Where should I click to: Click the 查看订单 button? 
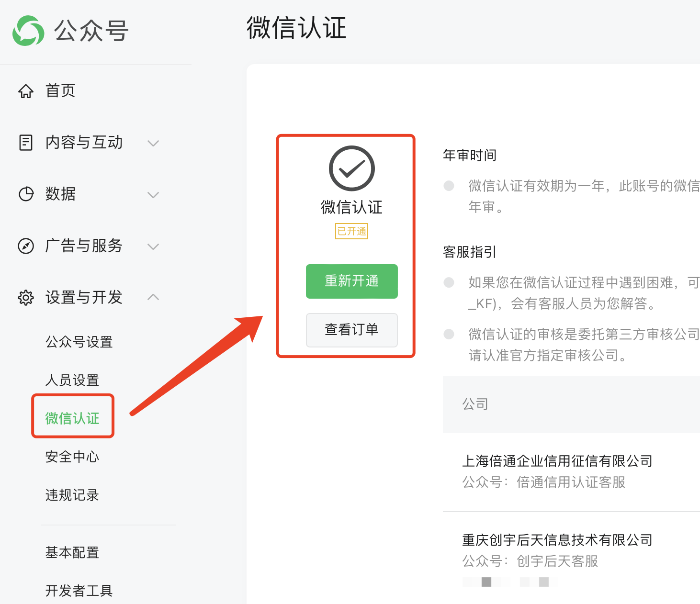352,330
